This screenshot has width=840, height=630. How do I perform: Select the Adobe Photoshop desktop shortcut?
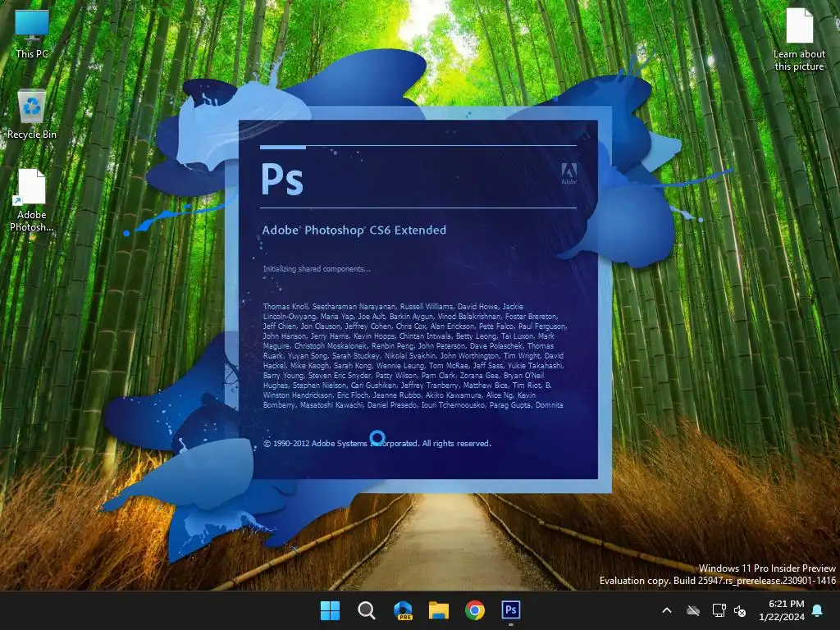(x=32, y=200)
